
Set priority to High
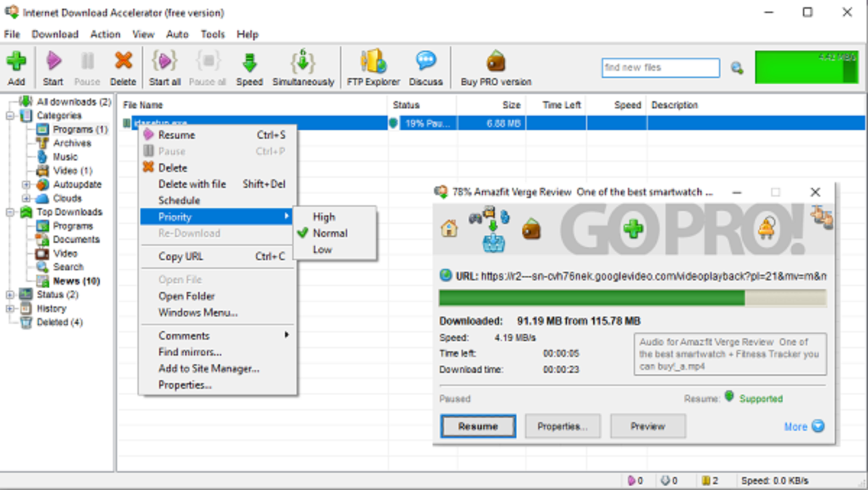324,217
